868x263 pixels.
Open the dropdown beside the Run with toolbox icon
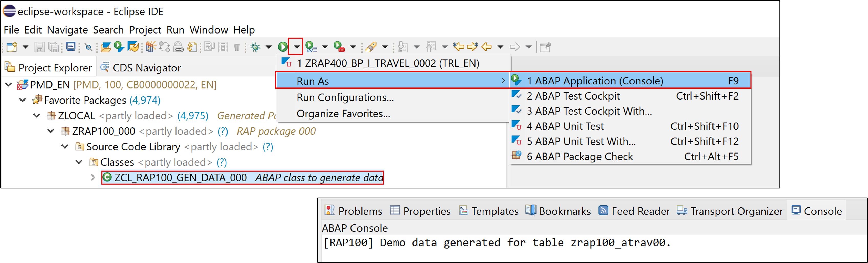pyautogui.click(x=353, y=47)
